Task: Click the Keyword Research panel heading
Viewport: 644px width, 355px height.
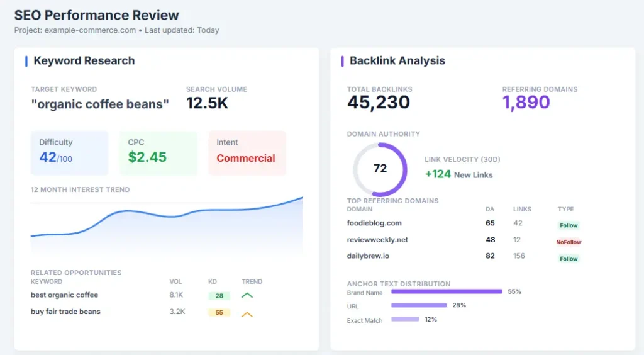Action: click(84, 61)
